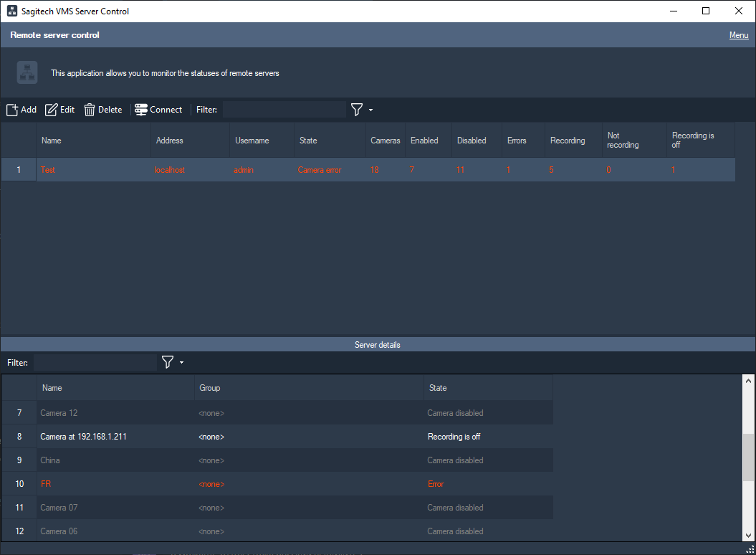Click the Add server icon
This screenshot has width=756, height=555.
coord(12,110)
